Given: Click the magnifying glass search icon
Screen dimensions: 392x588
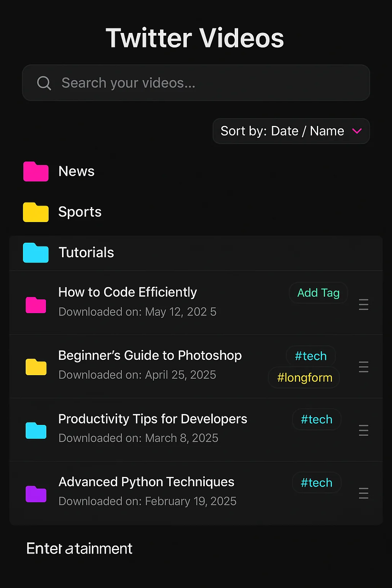Looking at the screenshot, I should point(44,83).
